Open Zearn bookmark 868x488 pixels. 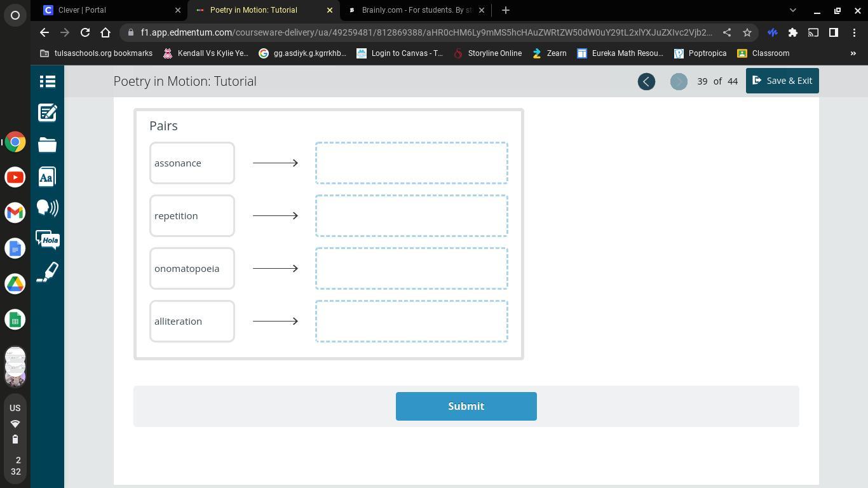pos(550,53)
